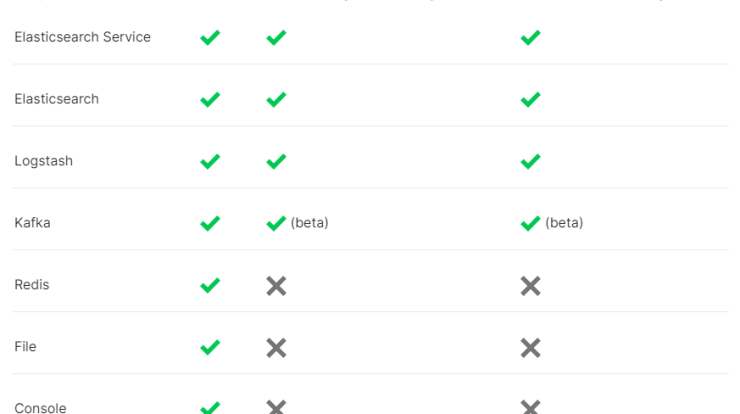
Task: Click the Logstash row last-column checkmark
Action: coord(530,161)
